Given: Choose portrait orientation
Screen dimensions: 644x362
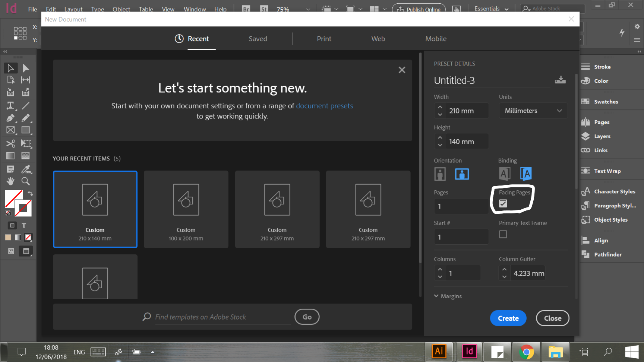Looking at the screenshot, I should point(440,174).
